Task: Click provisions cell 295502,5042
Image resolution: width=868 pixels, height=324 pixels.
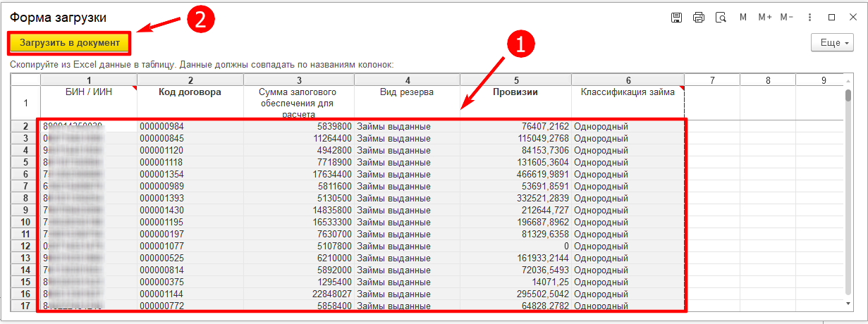Action: tap(516, 294)
